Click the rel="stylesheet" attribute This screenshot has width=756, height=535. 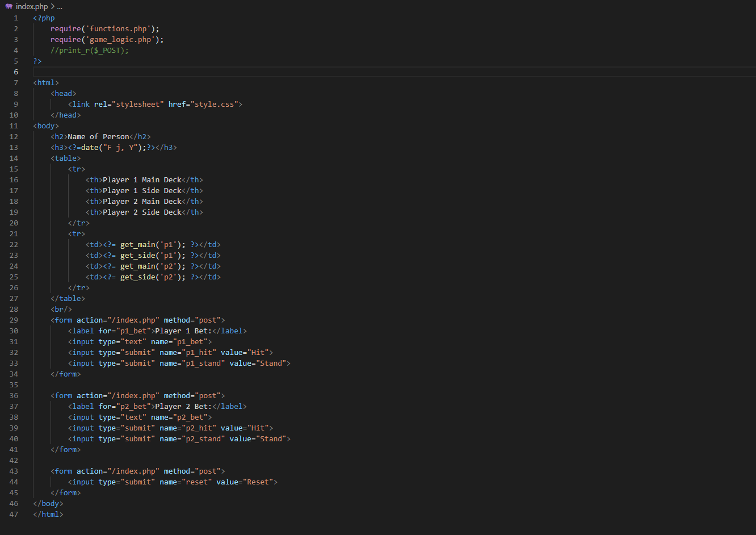(129, 104)
